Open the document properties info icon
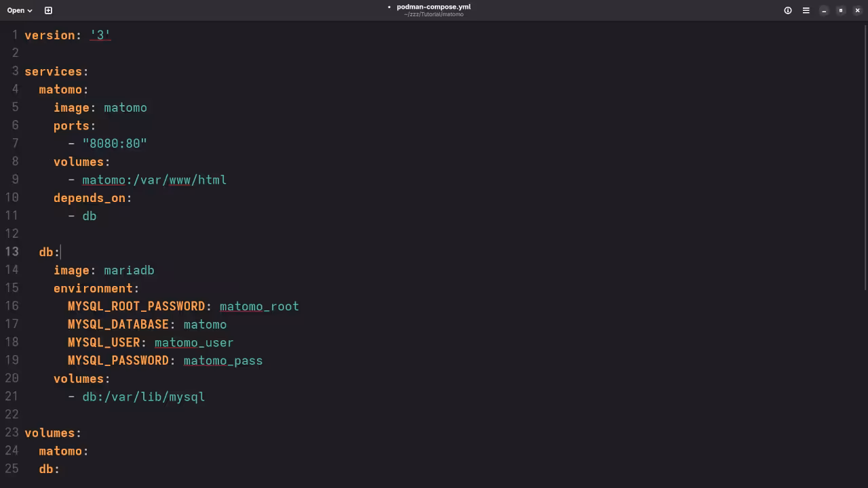 click(x=788, y=10)
